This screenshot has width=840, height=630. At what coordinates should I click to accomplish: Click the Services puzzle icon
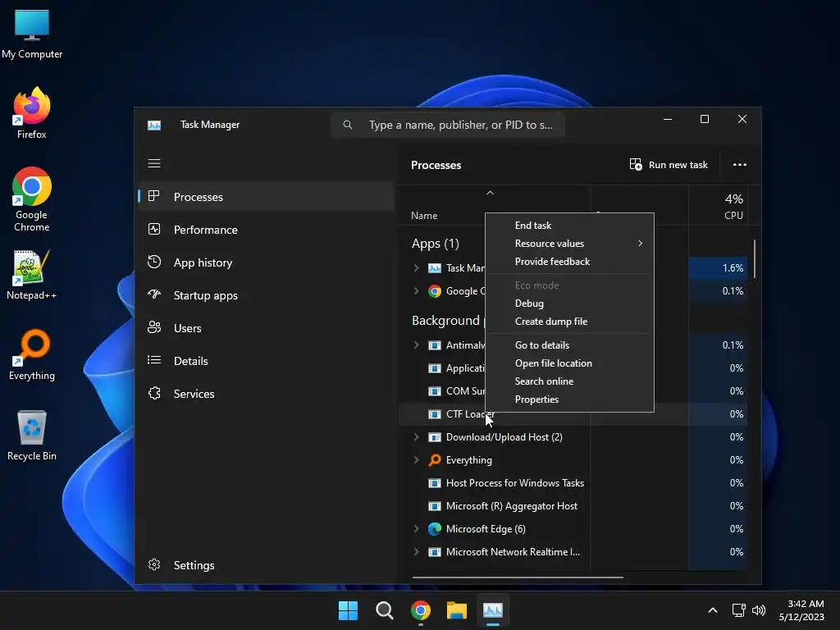click(154, 393)
